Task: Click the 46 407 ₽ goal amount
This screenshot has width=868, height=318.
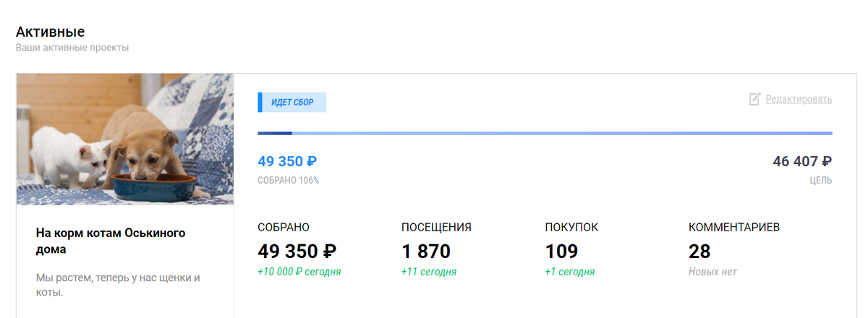Action: tap(802, 161)
